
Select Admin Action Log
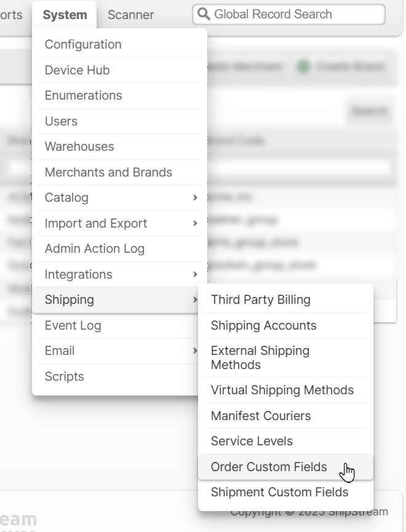point(94,248)
